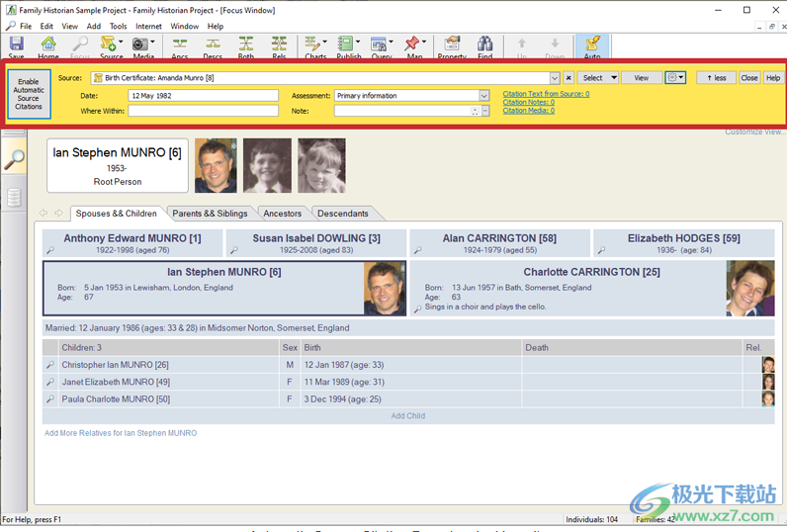Click magnifier icon in Anthony Edward MUNRO box
This screenshot has height=532, width=787.
click(x=50, y=250)
